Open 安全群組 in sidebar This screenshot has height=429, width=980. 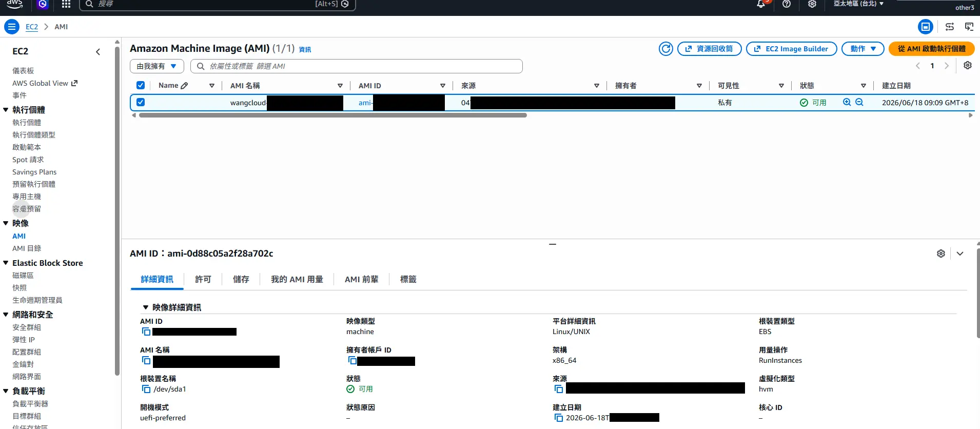[27, 327]
